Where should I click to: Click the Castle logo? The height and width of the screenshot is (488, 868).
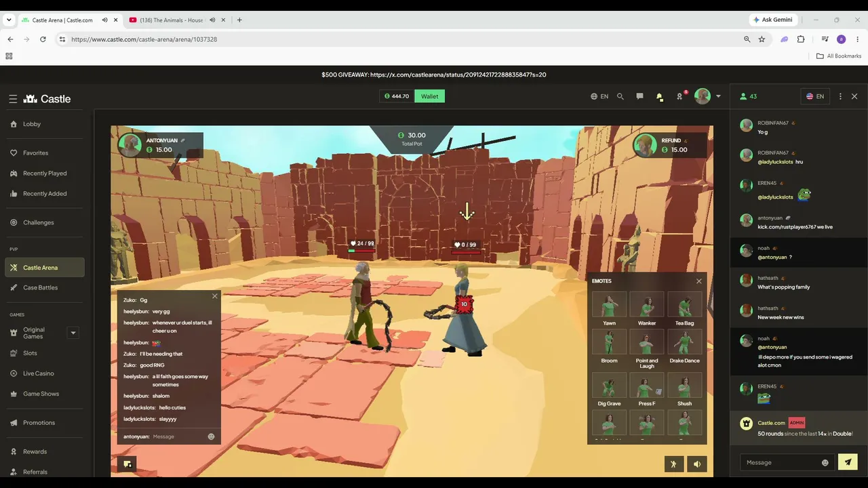coord(47,99)
